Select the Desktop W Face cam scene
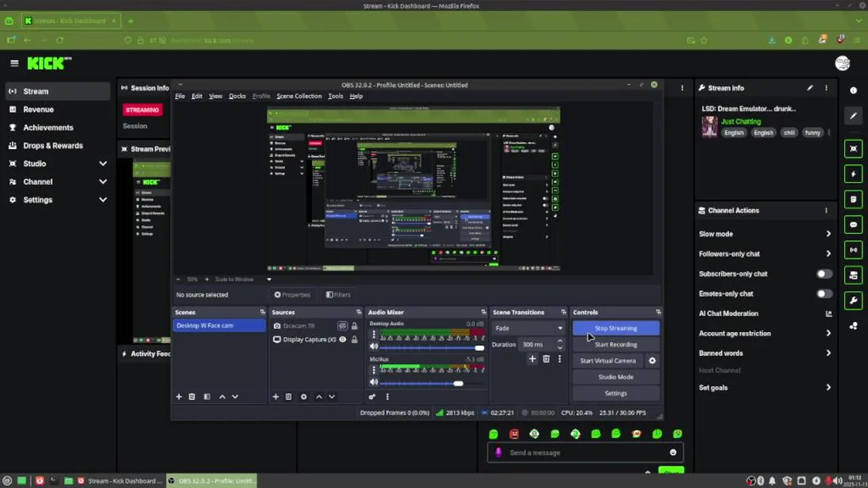This screenshot has width=868, height=488. click(219, 325)
